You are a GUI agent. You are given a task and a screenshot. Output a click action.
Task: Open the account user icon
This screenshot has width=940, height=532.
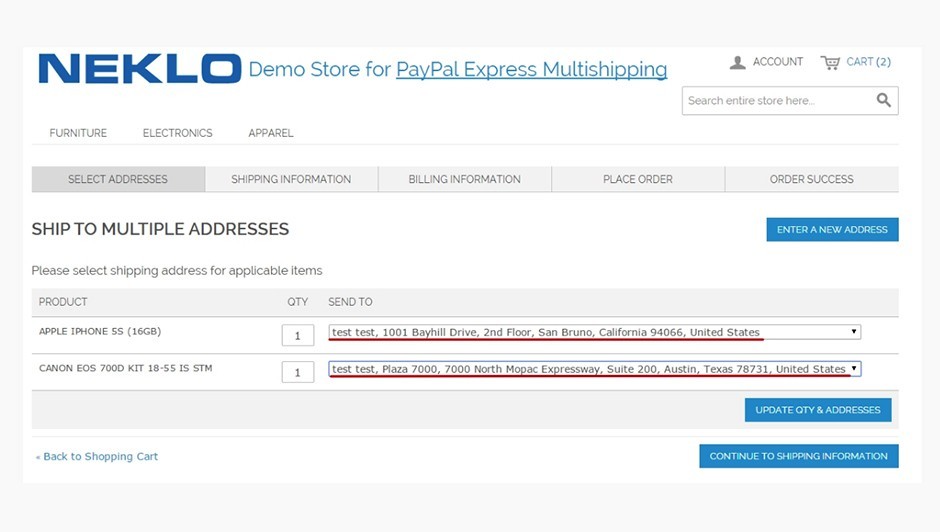pos(737,62)
